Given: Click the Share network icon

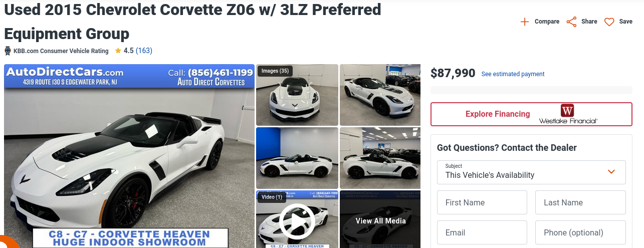Looking at the screenshot, I should tap(571, 22).
